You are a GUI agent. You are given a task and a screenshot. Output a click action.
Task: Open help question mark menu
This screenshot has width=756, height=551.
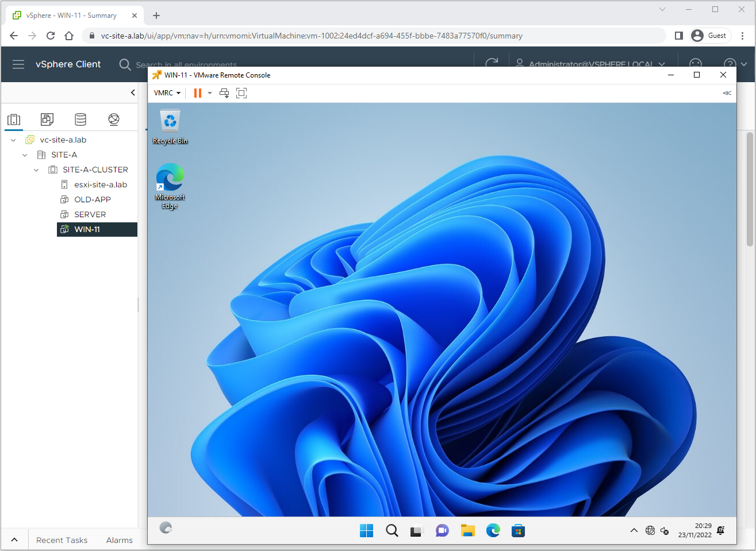735,63
